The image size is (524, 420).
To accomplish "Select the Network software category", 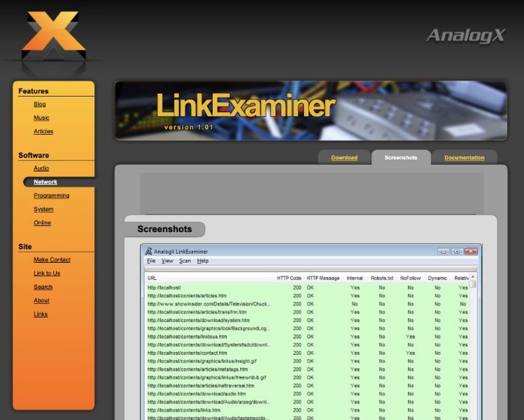I will pos(45,182).
